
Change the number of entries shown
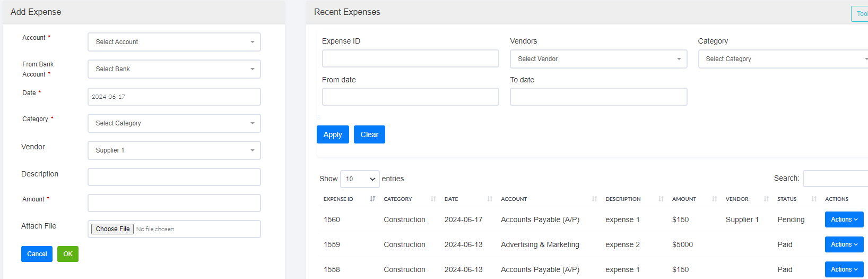click(x=360, y=179)
